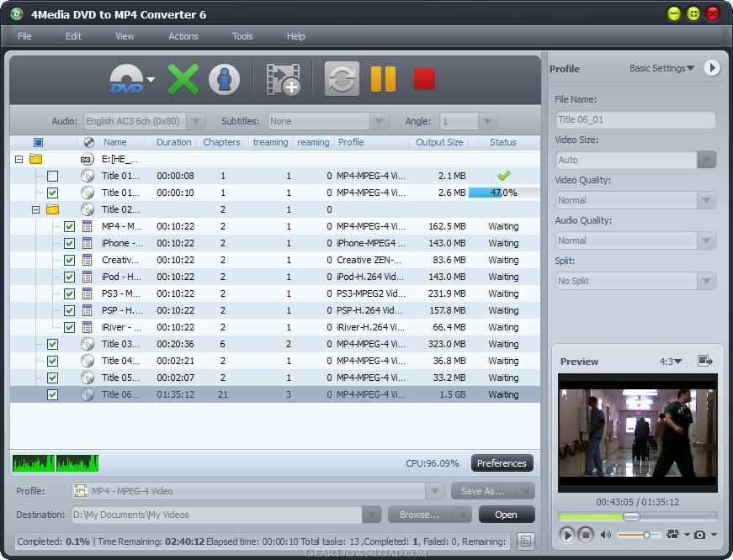Uncheck the Title 01 00:00:10 checkbox
The width and height of the screenshot is (733, 560).
coord(53,193)
